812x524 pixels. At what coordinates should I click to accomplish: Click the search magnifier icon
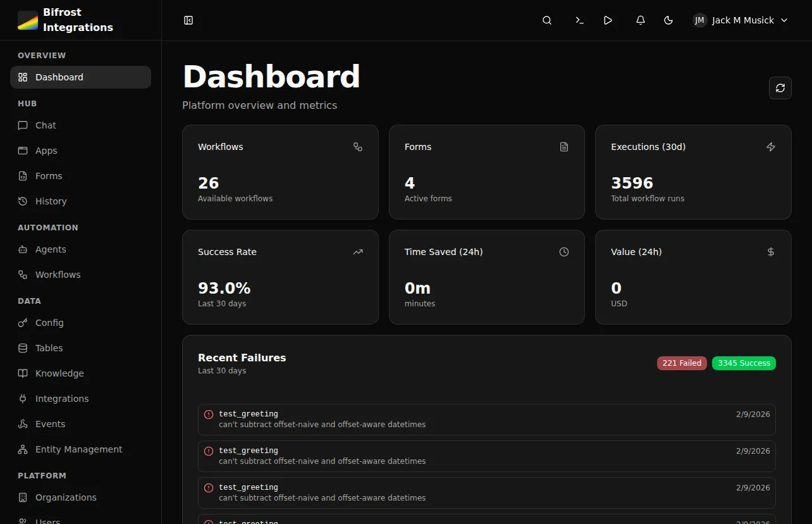point(546,20)
